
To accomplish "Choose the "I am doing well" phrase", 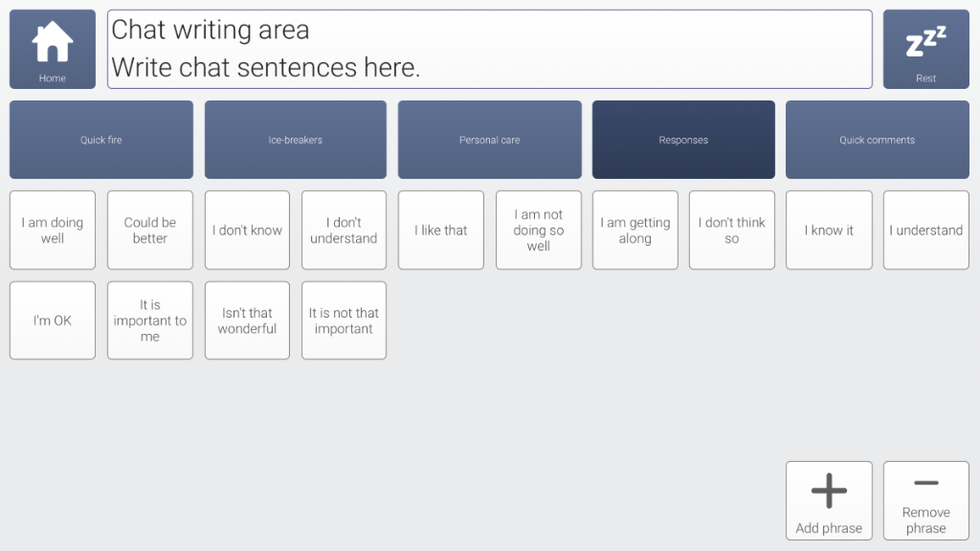I will coord(53,231).
